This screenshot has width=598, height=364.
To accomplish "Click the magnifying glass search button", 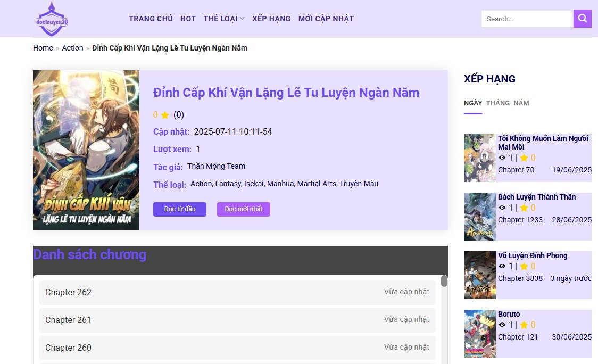I will pos(582,19).
